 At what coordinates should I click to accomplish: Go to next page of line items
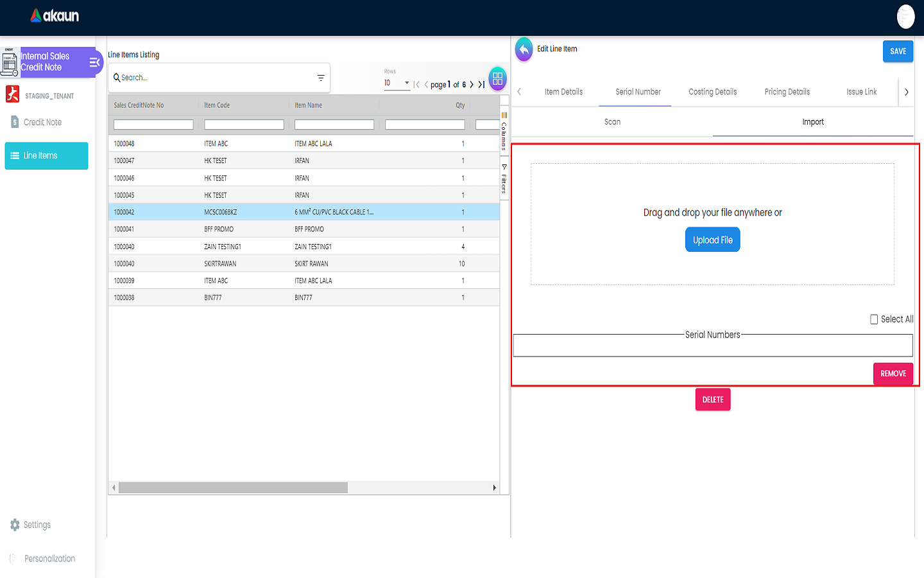tap(472, 85)
